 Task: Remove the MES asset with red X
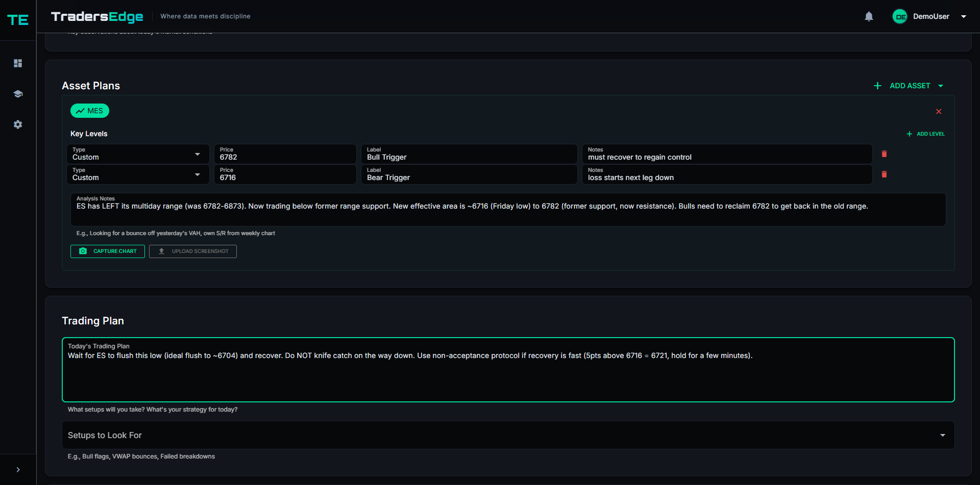939,111
